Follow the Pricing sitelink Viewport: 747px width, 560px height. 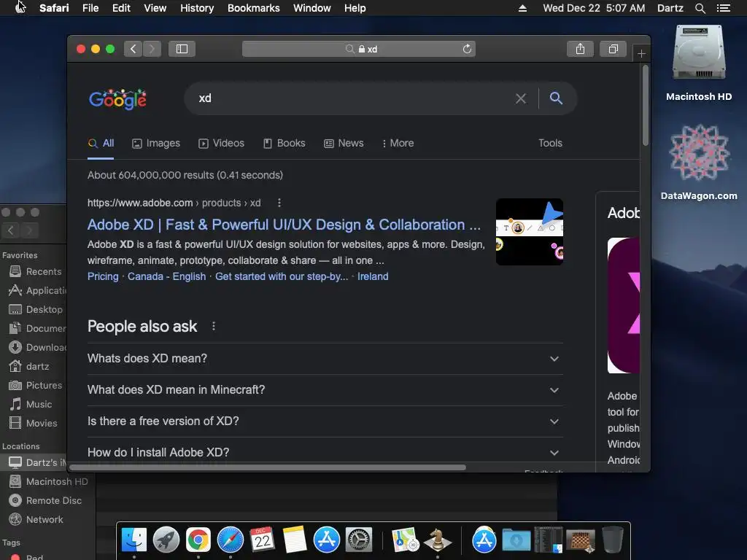point(103,276)
